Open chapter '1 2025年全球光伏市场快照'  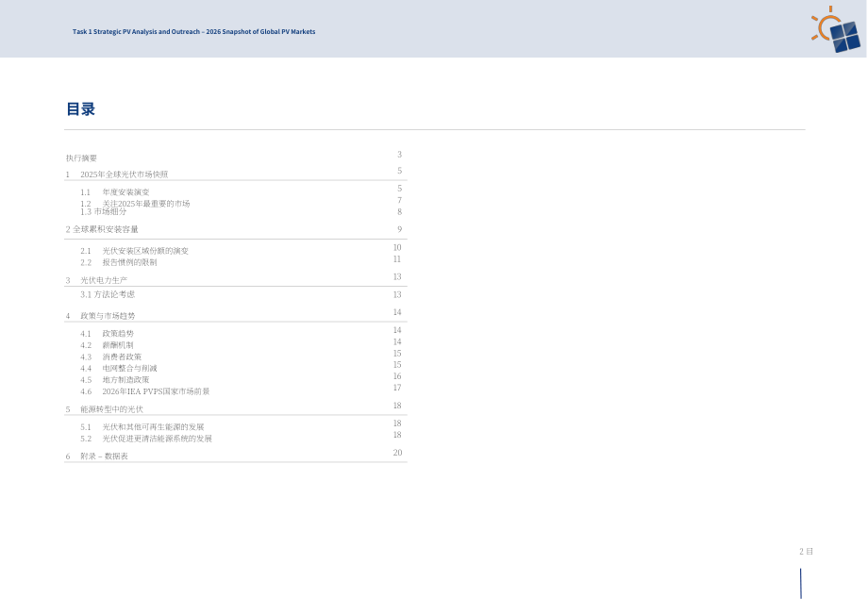[x=117, y=174]
